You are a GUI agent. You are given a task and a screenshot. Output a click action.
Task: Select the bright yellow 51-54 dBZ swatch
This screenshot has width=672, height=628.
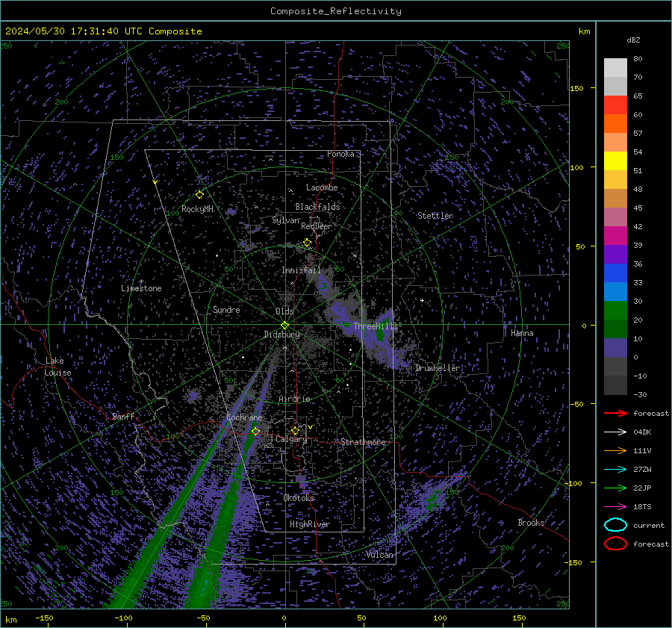pyautogui.click(x=615, y=161)
